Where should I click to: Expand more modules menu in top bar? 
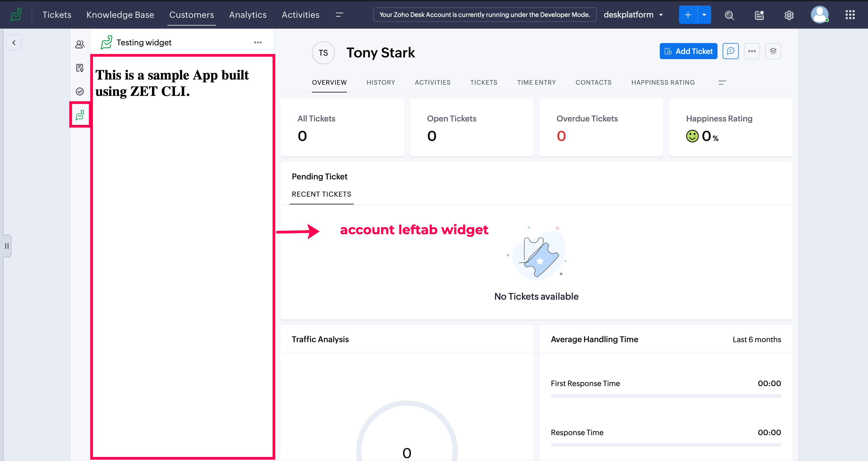point(339,14)
